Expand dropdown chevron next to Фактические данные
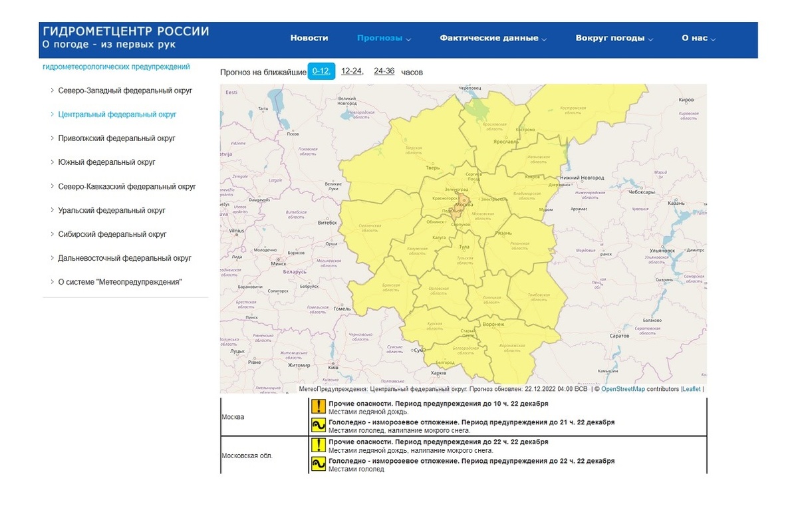Viewport: 798px width, 532px height. point(544,39)
